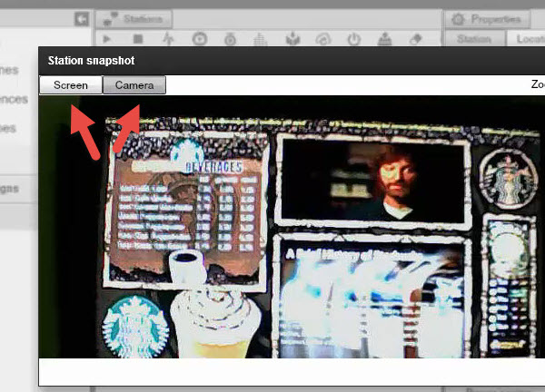Open the Stations tab behind the dialog
The image size is (545, 392).
tap(134, 19)
